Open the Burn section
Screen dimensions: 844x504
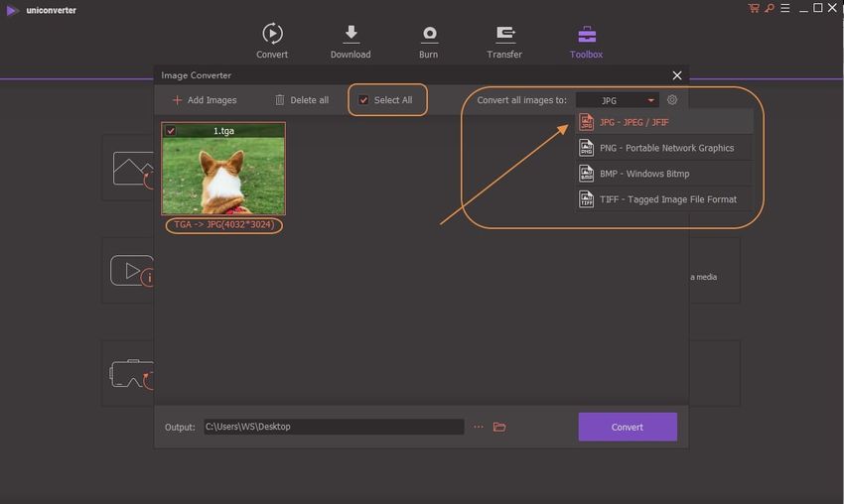coord(429,36)
